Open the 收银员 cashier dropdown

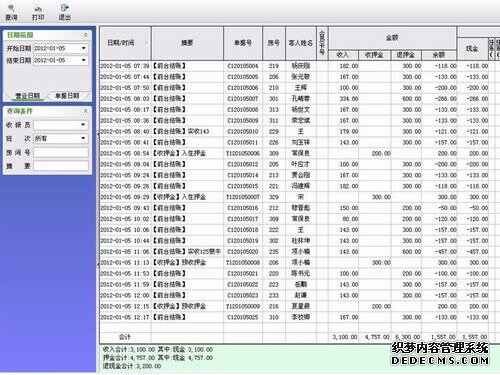click(83, 125)
